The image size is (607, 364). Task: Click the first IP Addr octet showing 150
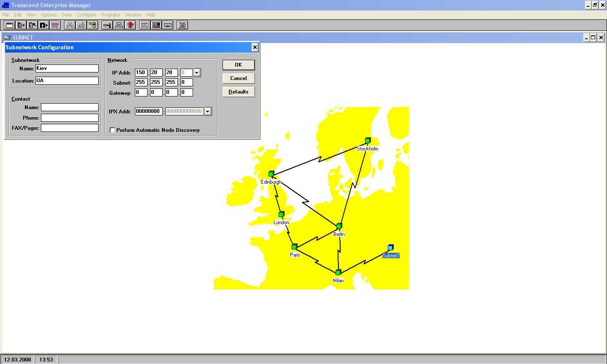[141, 73]
